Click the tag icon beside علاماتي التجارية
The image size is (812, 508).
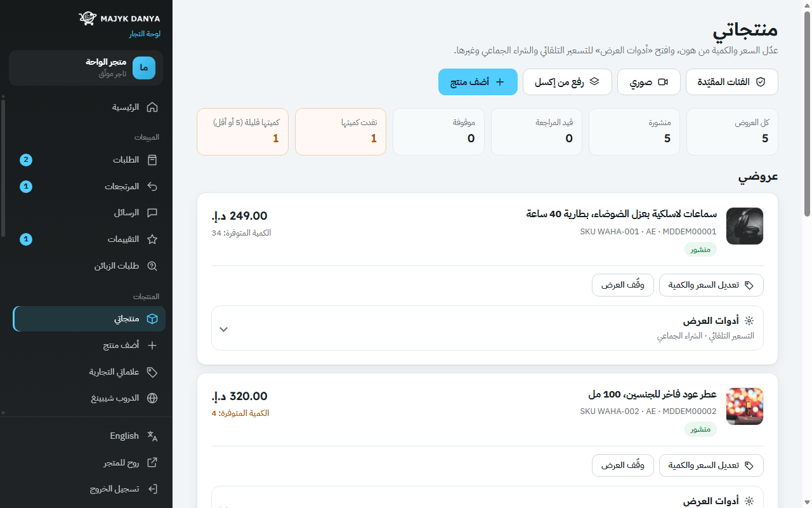pos(152,372)
